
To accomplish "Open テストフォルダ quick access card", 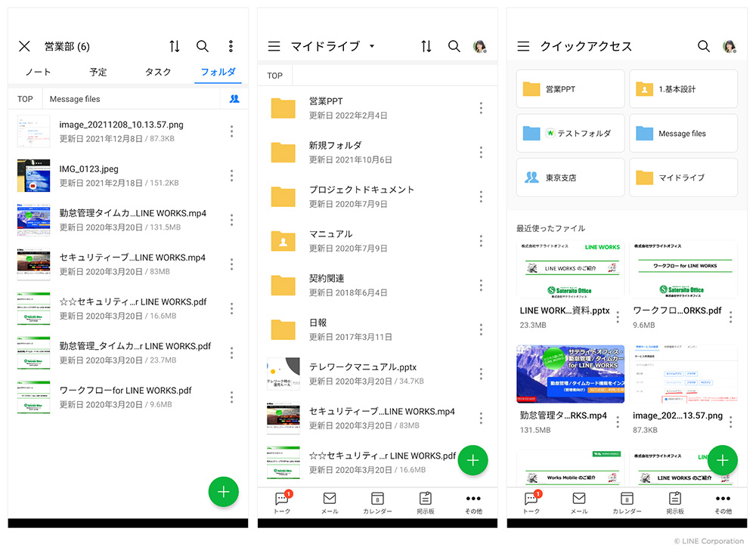I will pyautogui.click(x=570, y=134).
